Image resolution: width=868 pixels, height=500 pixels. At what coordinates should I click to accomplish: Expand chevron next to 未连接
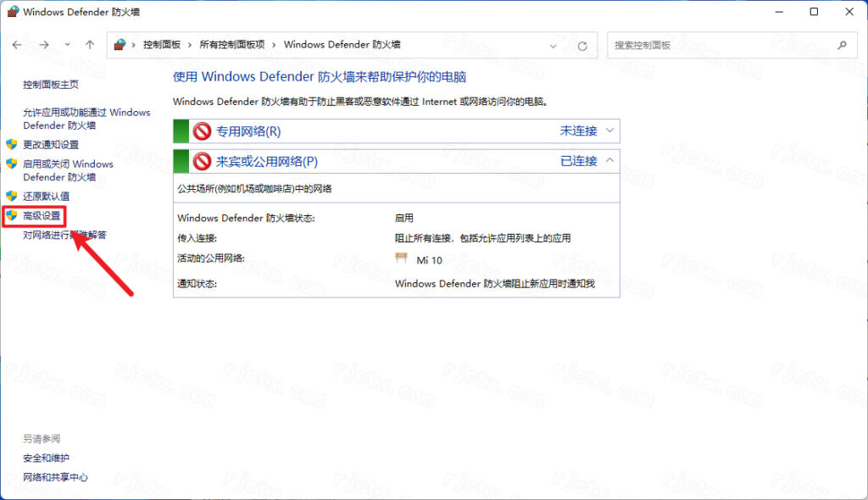point(609,131)
